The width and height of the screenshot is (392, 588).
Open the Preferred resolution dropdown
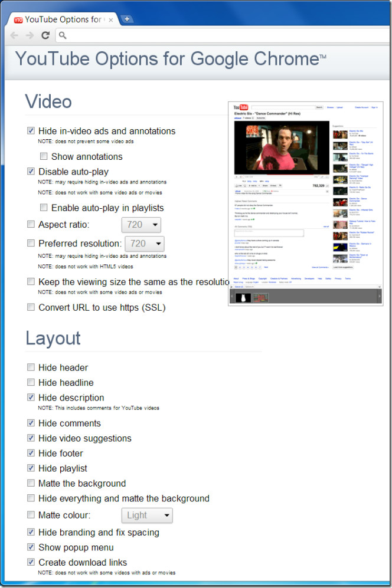click(x=145, y=244)
